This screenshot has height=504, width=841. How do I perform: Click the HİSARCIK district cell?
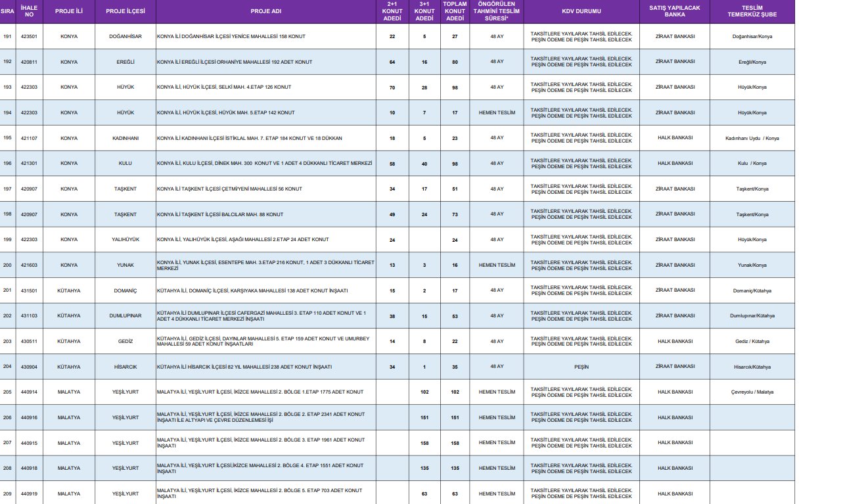coord(125,367)
